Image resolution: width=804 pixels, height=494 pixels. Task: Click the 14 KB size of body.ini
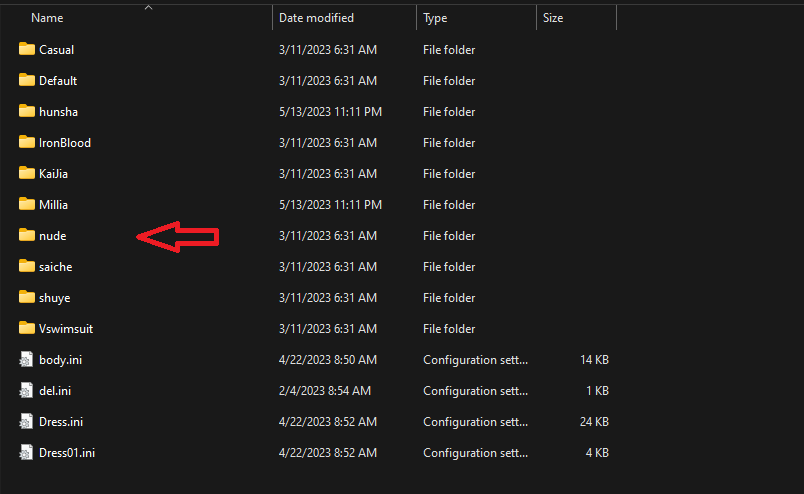click(x=594, y=360)
